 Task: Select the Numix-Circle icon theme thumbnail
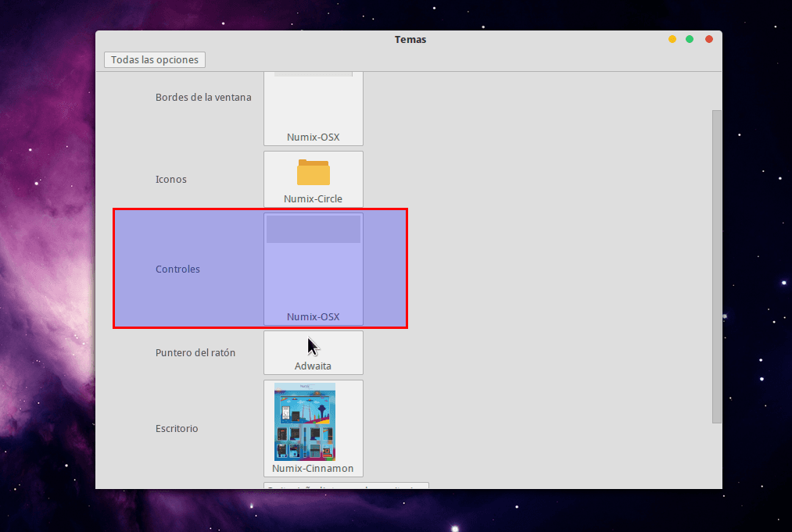pos(313,179)
